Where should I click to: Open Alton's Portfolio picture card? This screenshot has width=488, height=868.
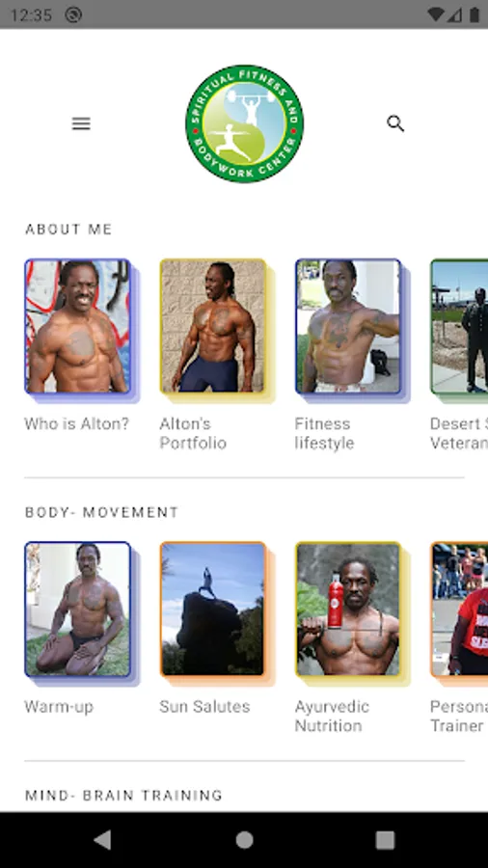point(212,327)
